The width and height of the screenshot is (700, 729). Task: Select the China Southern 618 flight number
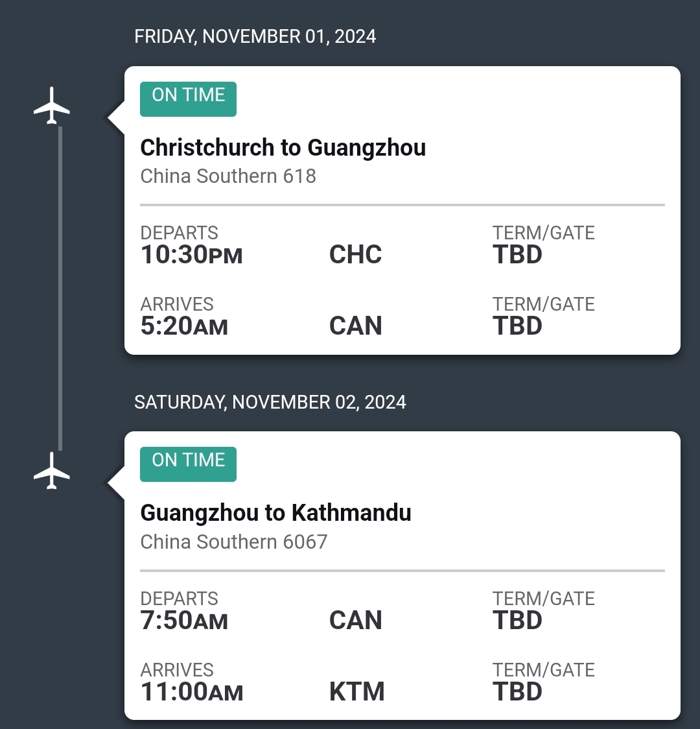pos(228,176)
